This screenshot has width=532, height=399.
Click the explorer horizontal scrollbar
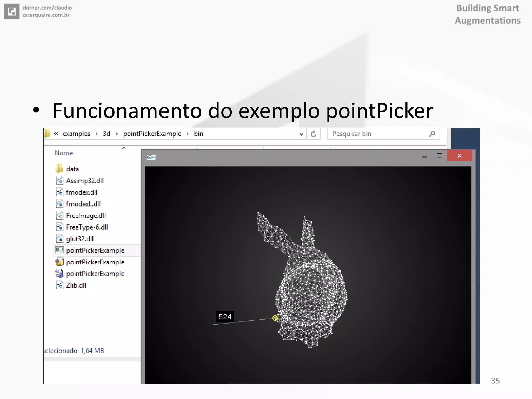coord(92,359)
